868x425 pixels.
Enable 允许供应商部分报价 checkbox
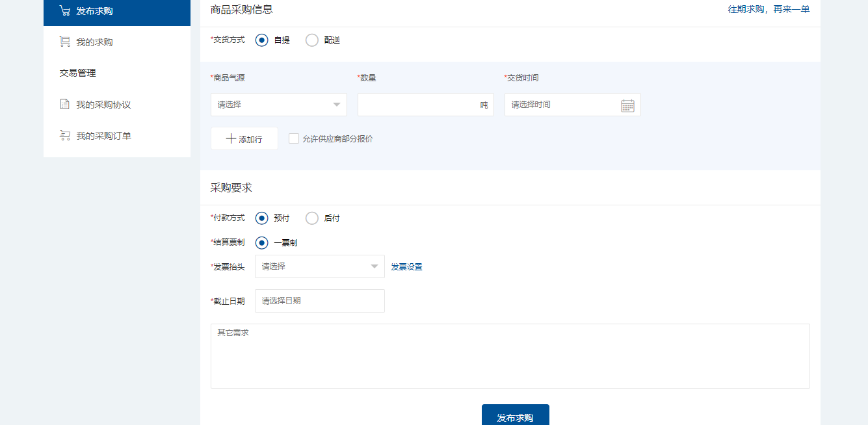click(294, 138)
